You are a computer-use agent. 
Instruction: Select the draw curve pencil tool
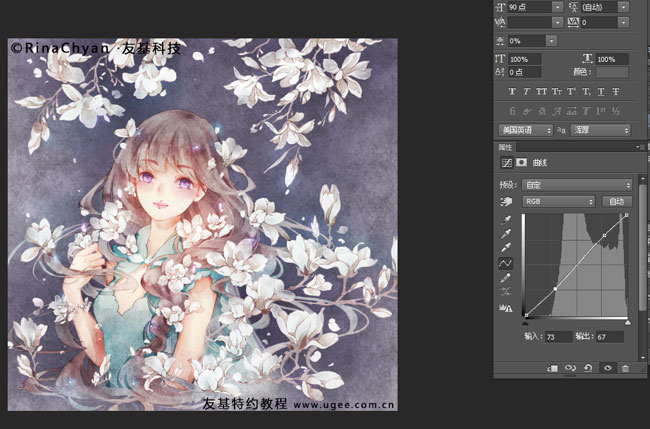pos(506,278)
